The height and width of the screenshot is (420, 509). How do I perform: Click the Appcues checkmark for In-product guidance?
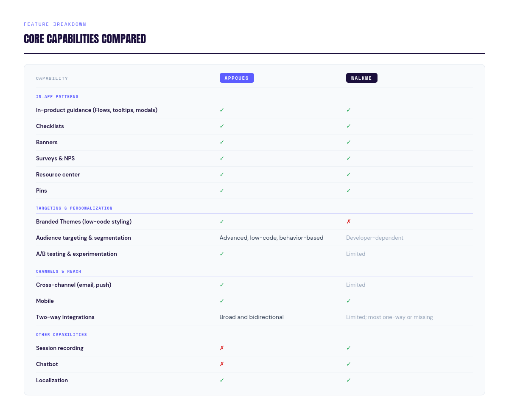tap(222, 110)
